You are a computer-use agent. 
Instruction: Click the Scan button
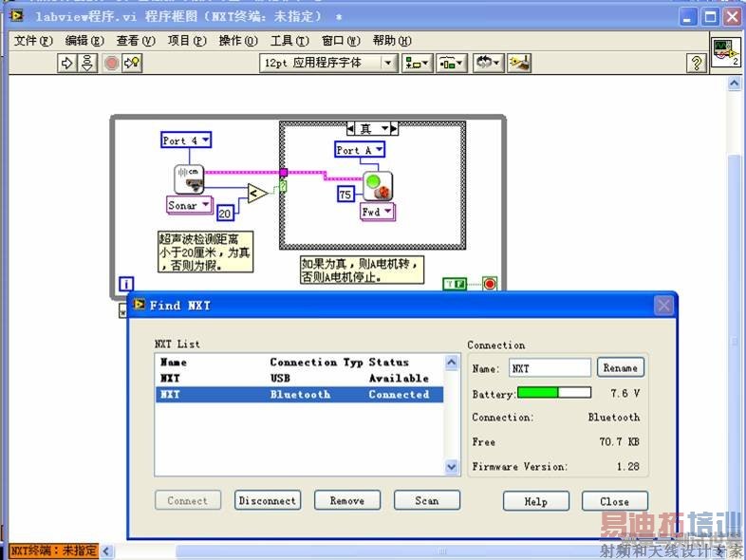(x=427, y=500)
